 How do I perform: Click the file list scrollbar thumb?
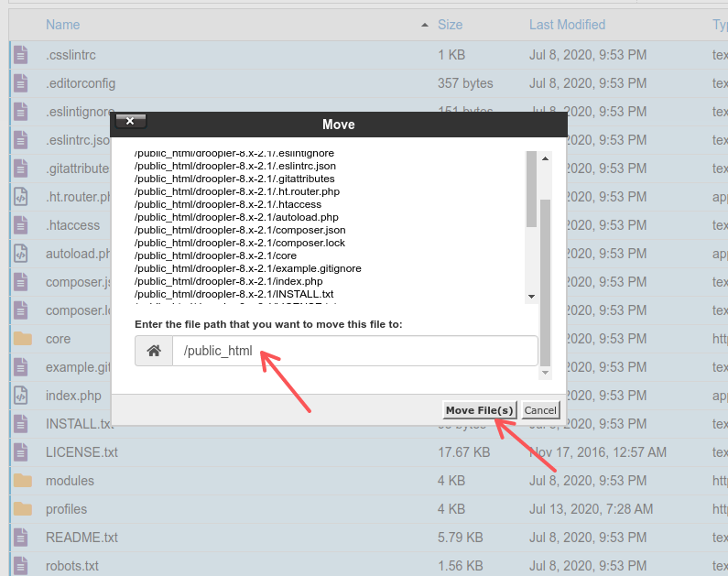click(532, 190)
